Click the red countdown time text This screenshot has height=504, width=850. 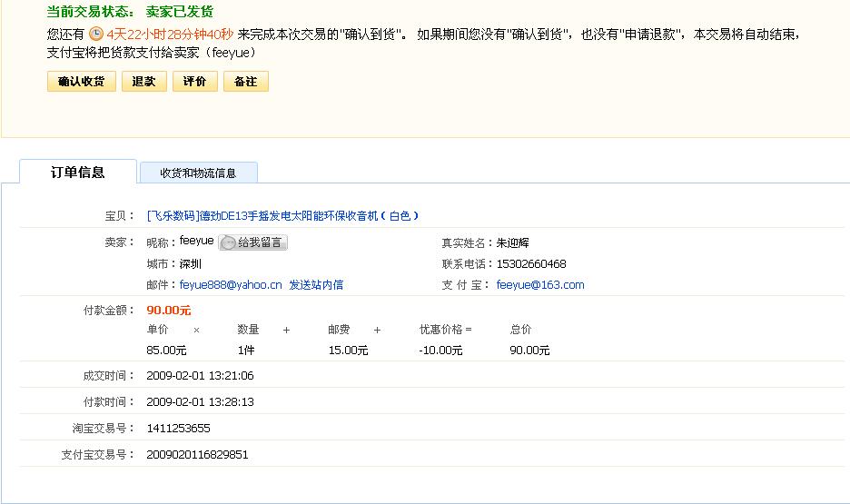tap(170, 34)
